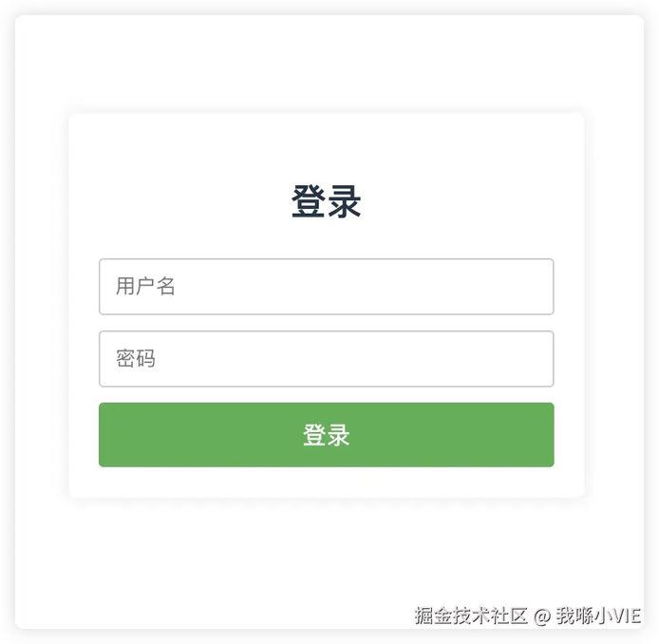
Task: Click the 我嘛小VIE author watermark
Action: click(598, 616)
